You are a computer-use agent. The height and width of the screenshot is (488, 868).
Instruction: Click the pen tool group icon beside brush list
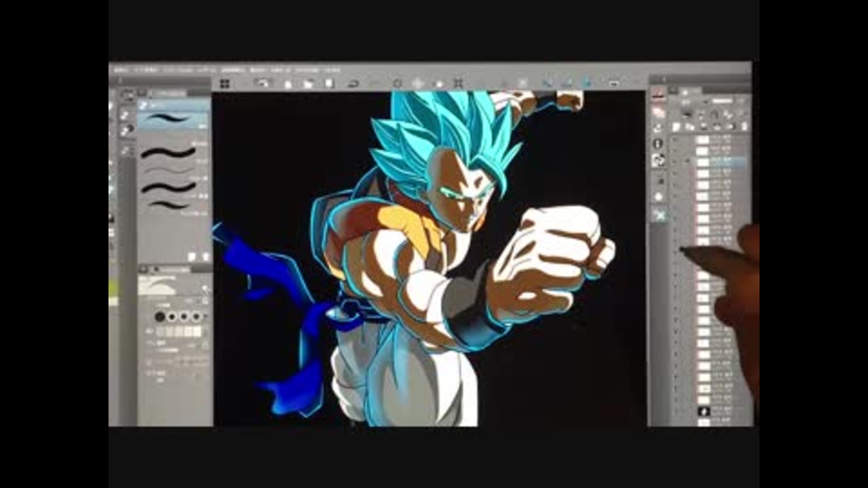click(127, 115)
